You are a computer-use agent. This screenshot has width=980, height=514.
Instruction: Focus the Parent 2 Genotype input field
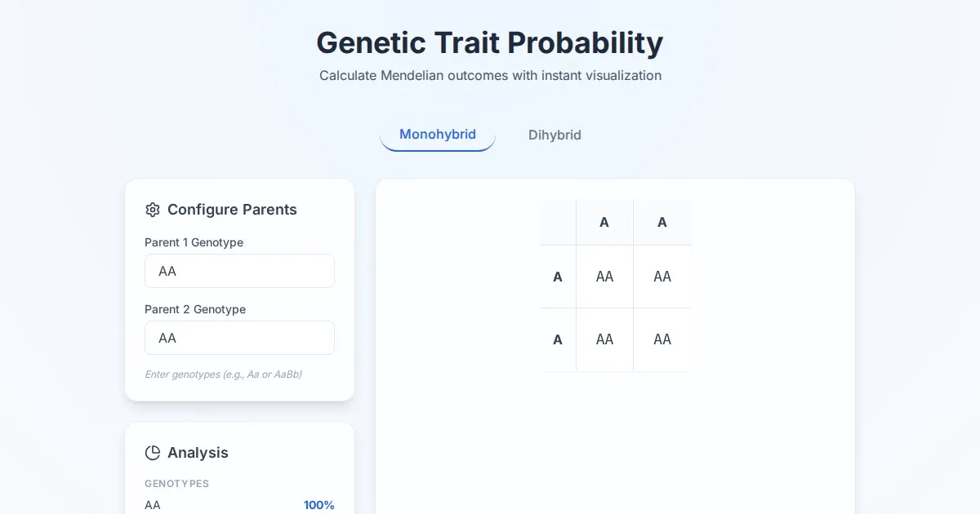(x=239, y=338)
